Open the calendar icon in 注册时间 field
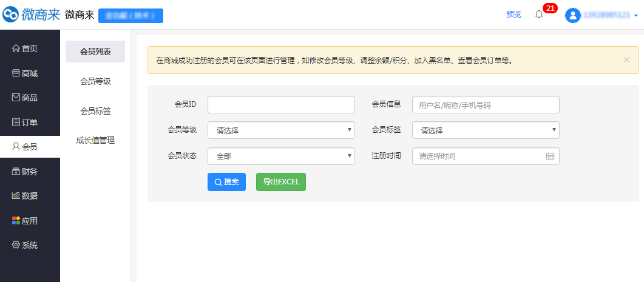This screenshot has height=282, width=644. 550,156
